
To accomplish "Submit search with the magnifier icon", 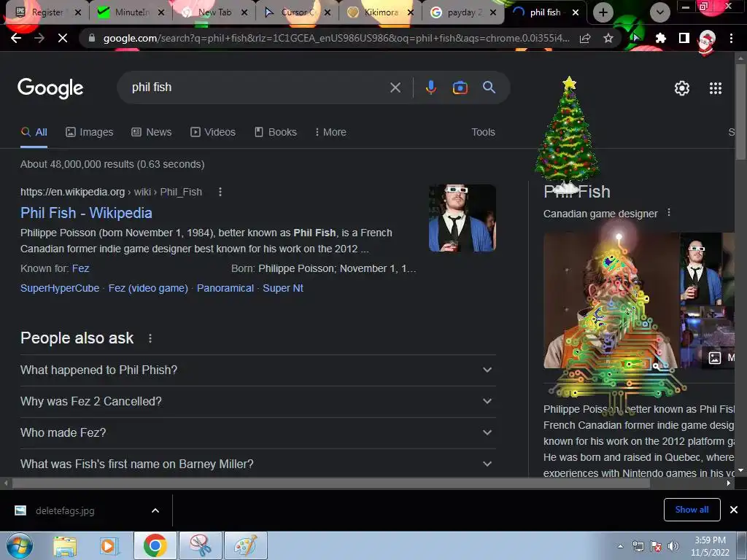I will click(x=489, y=87).
